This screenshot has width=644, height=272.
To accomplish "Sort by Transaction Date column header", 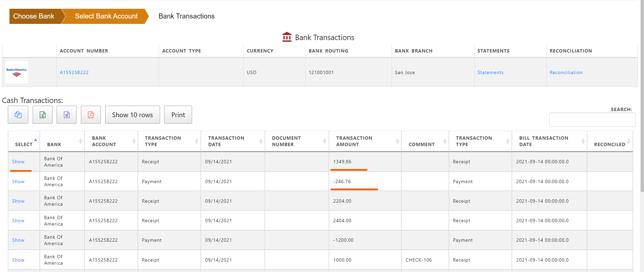I will click(x=233, y=141).
